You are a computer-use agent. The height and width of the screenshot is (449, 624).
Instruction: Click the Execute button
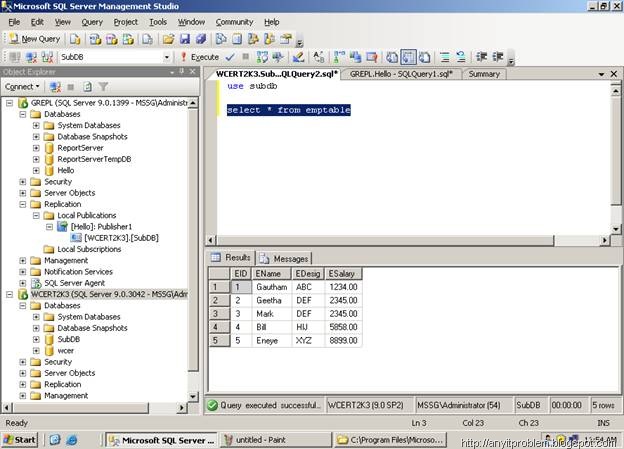click(199, 57)
